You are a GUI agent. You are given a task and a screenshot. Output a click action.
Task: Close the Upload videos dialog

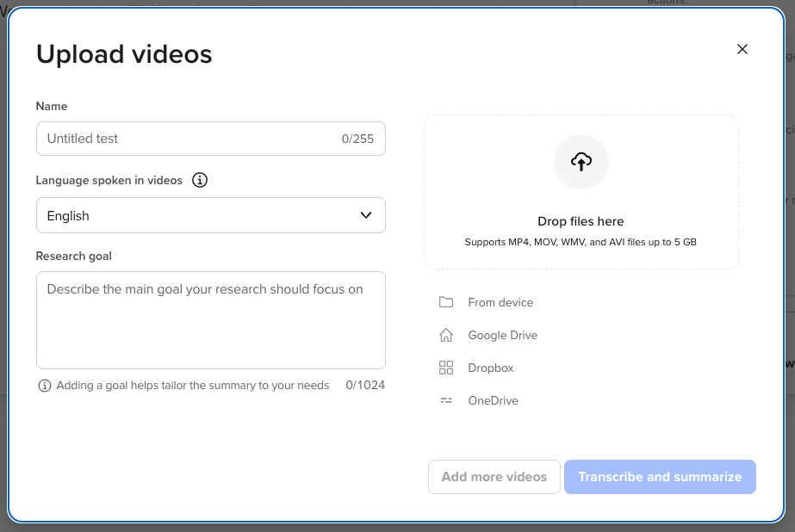click(742, 49)
